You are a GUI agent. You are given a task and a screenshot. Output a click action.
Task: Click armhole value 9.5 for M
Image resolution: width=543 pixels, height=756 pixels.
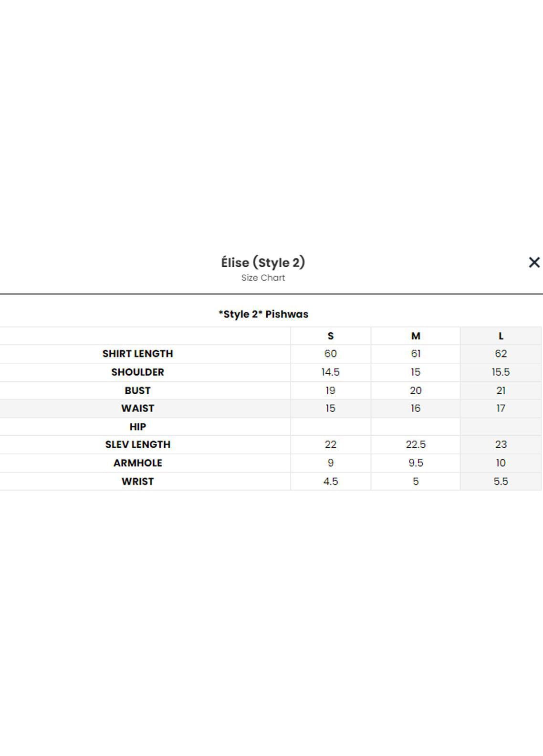(x=416, y=463)
